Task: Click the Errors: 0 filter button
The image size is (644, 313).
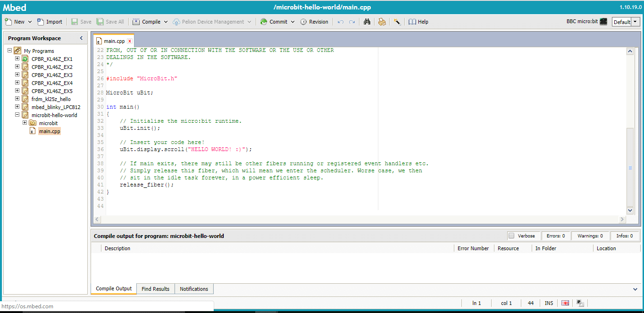Action: [556, 236]
